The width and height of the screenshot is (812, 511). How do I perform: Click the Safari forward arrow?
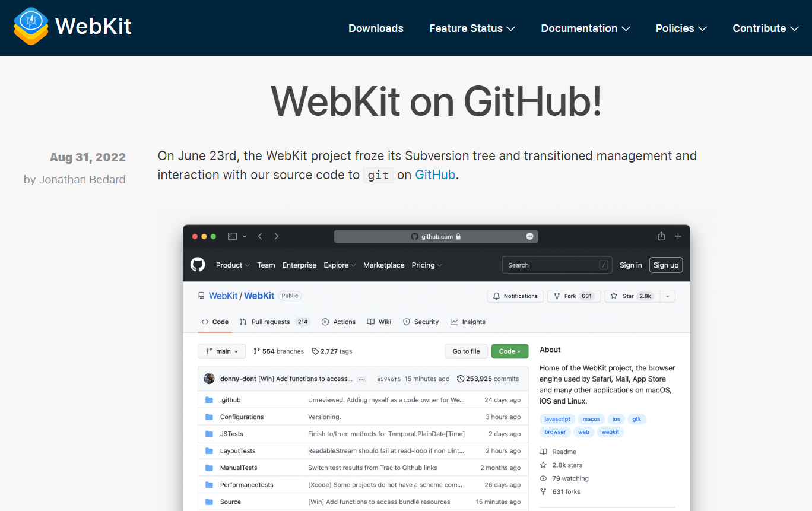click(x=277, y=236)
